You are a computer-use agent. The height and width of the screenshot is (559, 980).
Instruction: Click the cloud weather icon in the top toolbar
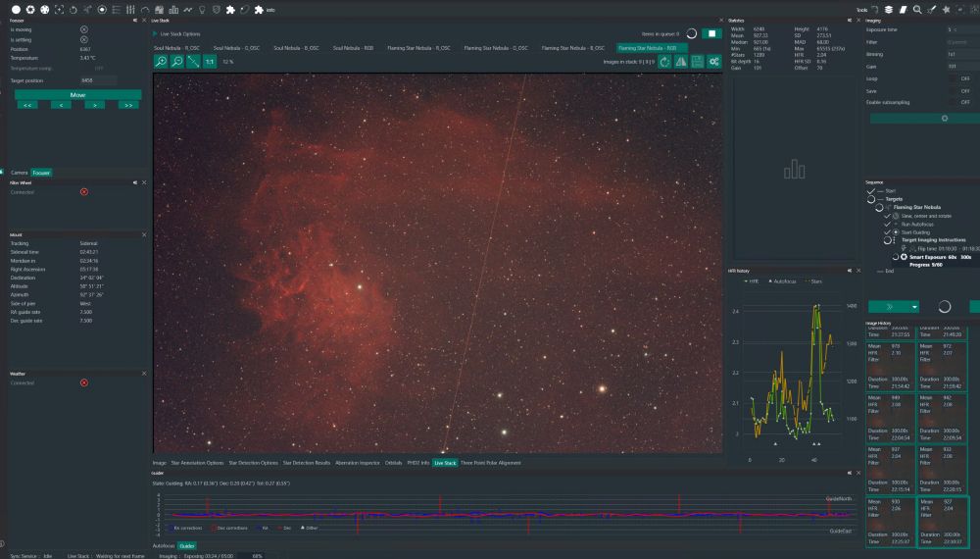[145, 10]
